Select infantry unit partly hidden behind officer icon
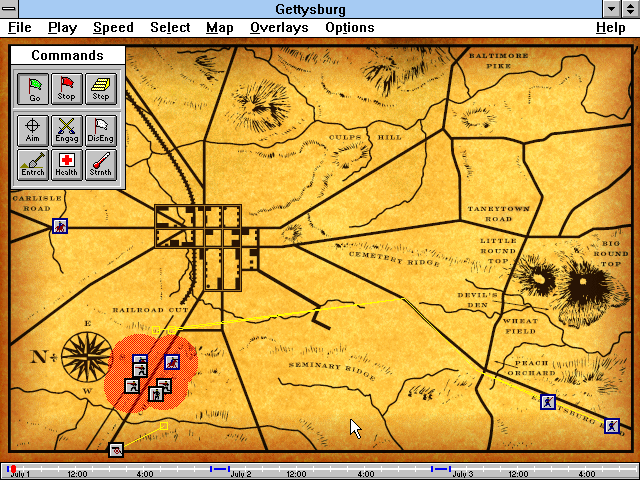Image resolution: width=640 pixels, height=480 pixels. [x=167, y=382]
